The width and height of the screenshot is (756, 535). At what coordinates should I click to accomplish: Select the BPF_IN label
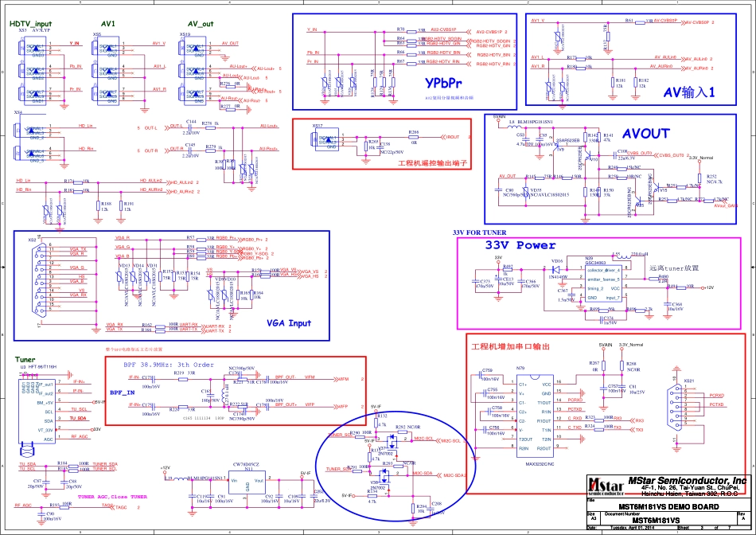click(x=122, y=392)
